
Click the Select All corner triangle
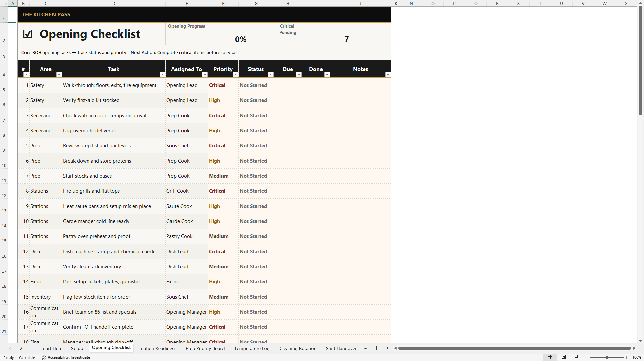[4, 3]
